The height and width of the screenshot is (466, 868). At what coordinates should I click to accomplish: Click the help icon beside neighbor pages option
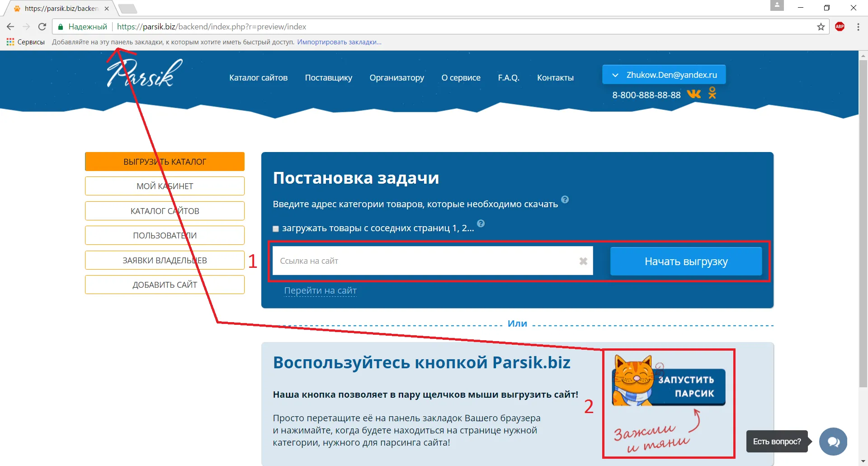(481, 223)
